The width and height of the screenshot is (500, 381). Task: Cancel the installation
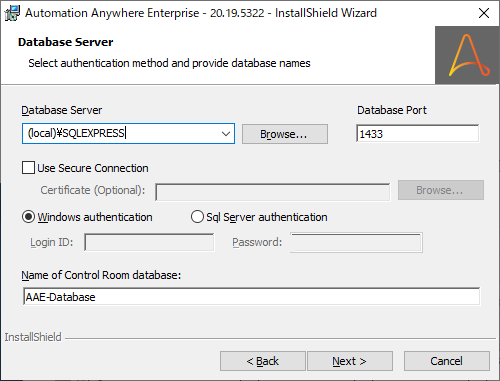point(447,361)
